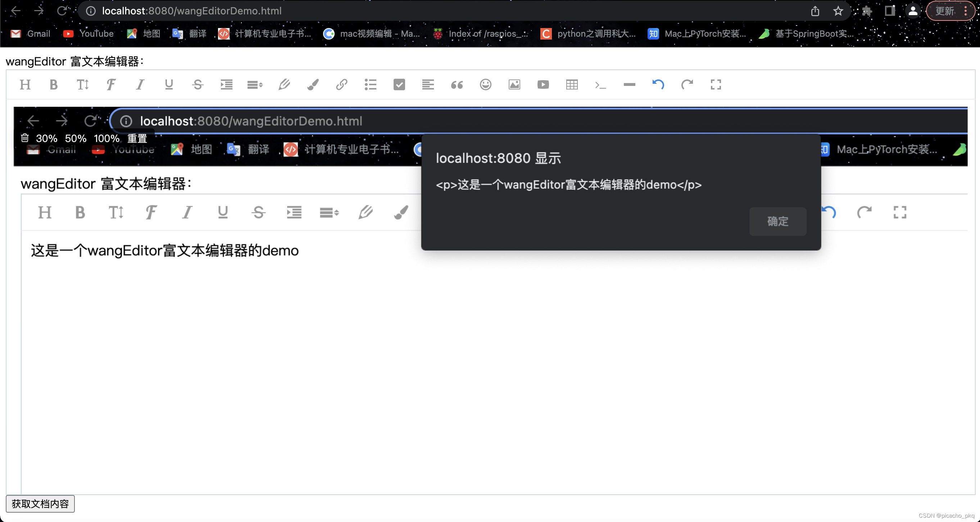The height and width of the screenshot is (522, 980).
Task: Click the insert table icon
Action: (x=572, y=84)
